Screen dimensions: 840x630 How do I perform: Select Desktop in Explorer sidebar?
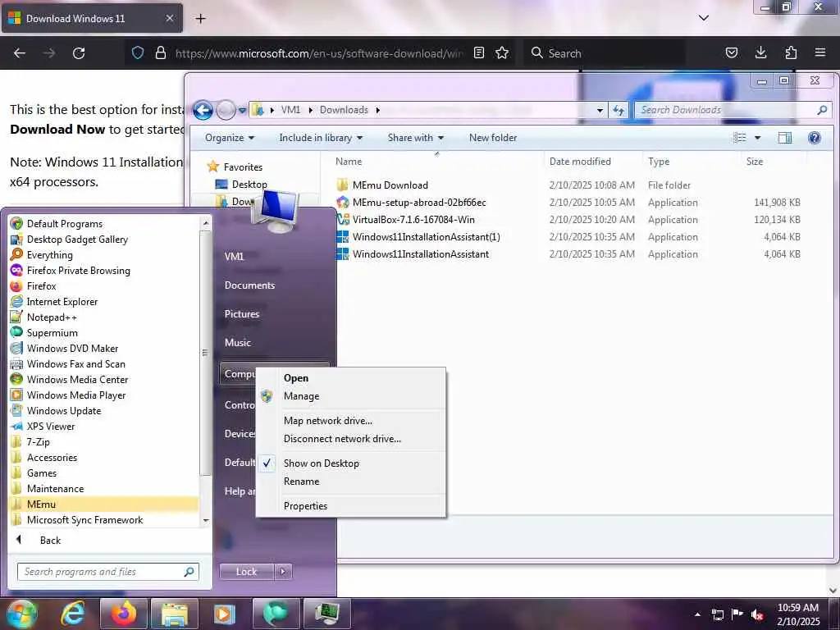click(x=249, y=185)
